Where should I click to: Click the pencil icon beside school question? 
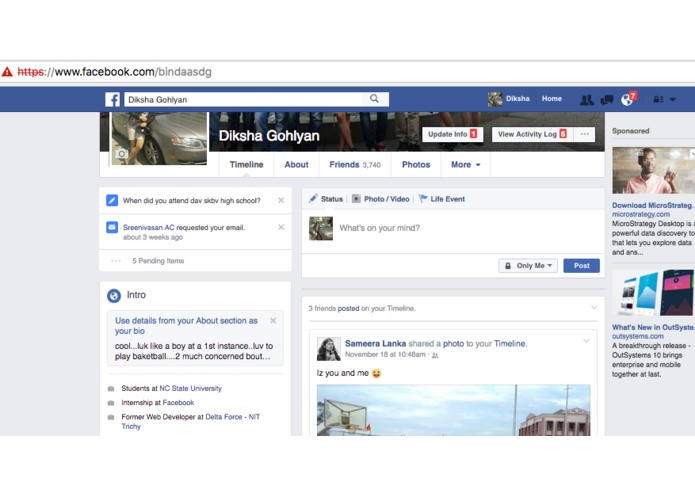pos(112,200)
